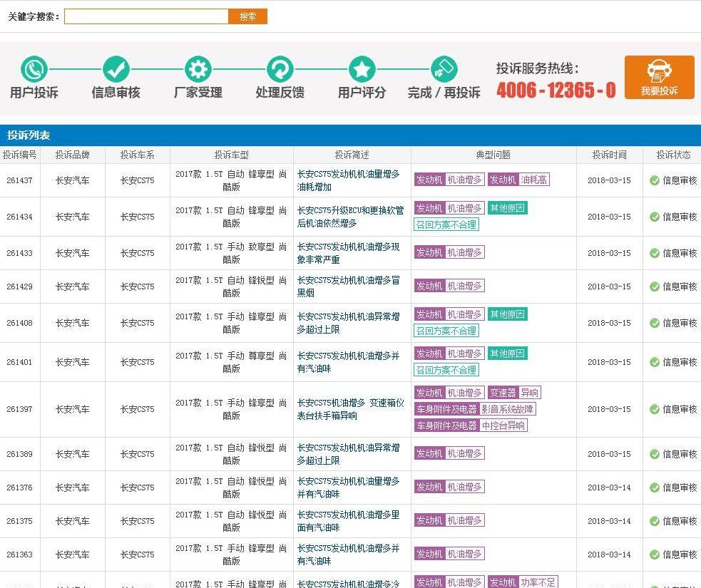Image resolution: width=701 pixels, height=588 pixels.
Task: Click green status check icon for row 261375
Action: point(655,521)
